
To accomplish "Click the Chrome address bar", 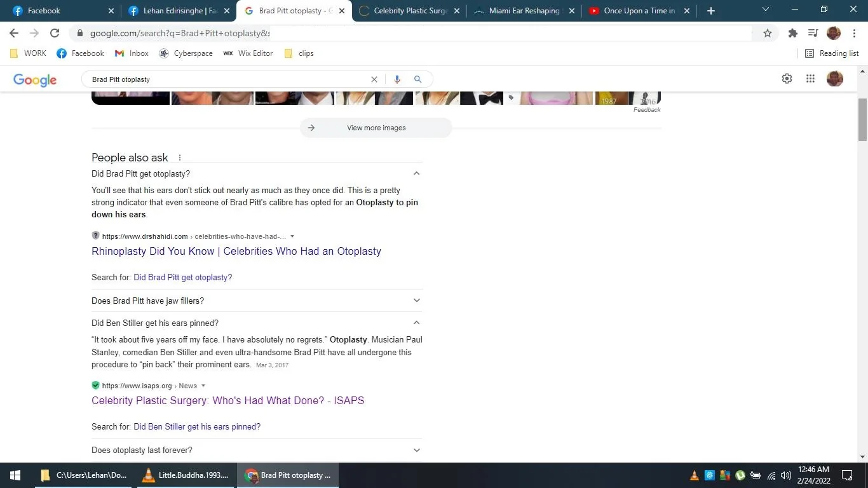I will click(x=413, y=33).
